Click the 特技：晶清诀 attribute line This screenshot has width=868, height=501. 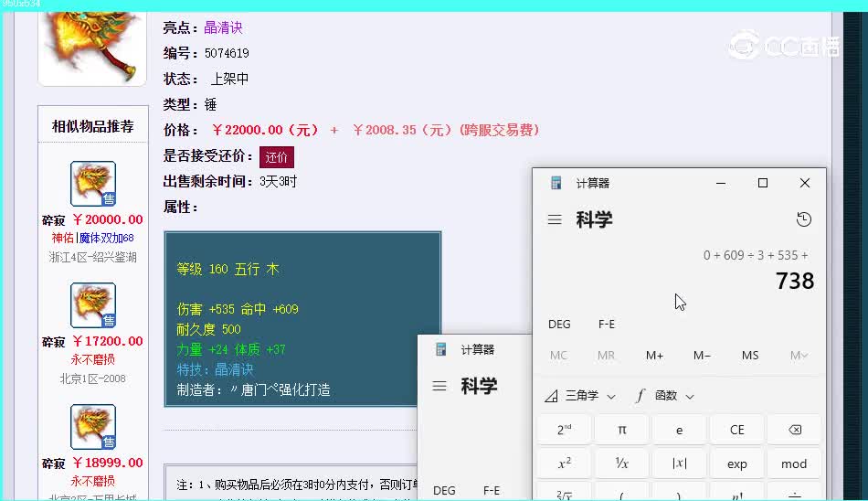(215, 369)
